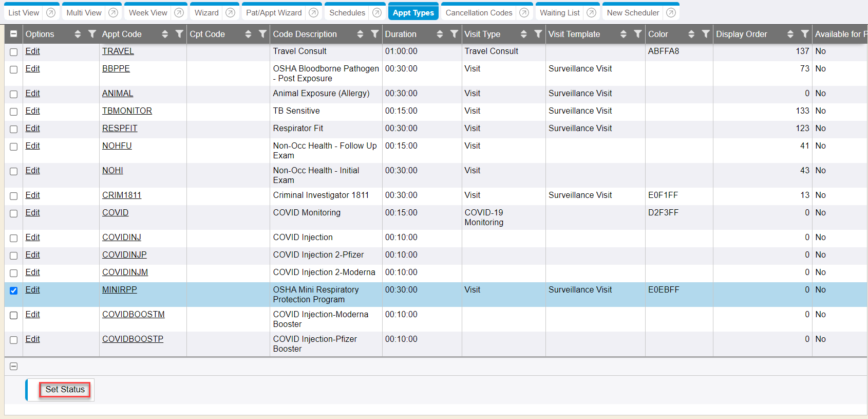Check the TRAVEL row checkbox
Screen dimensions: 868x419
pyautogui.click(x=14, y=52)
